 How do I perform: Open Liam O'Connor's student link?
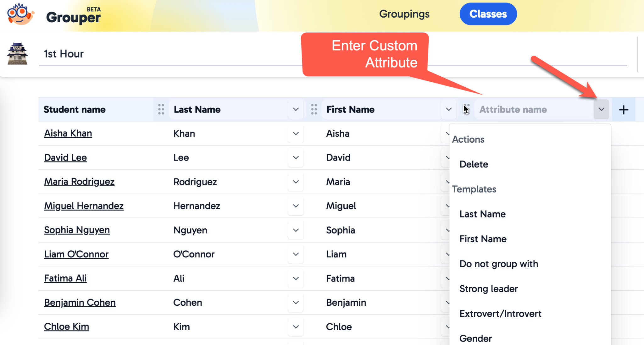[76, 254]
